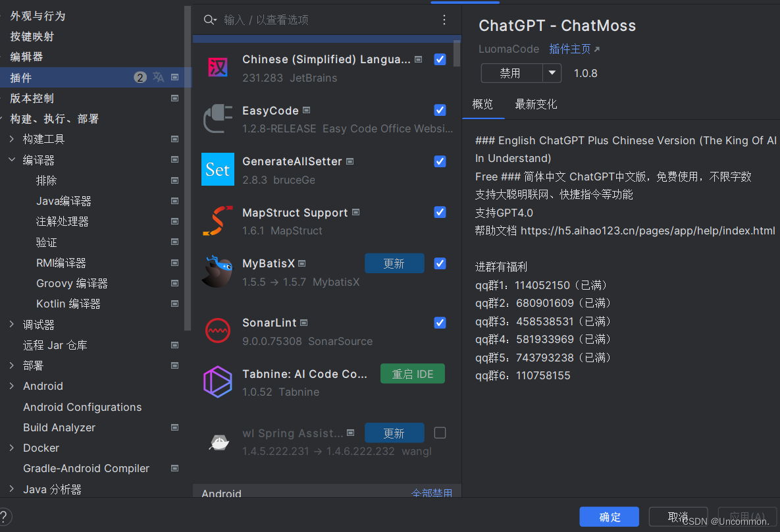
Task: Click the project-scope icon on 构建工具 row
Action: pos(174,139)
